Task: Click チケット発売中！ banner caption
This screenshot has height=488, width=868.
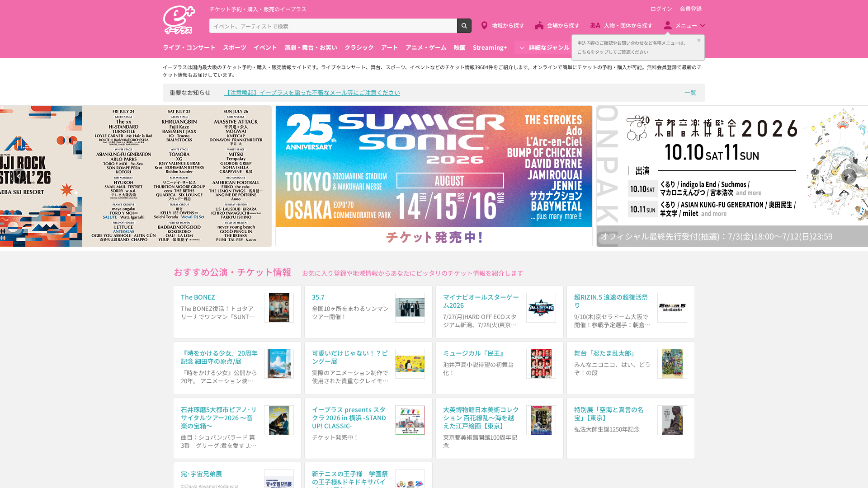Action: point(434,237)
